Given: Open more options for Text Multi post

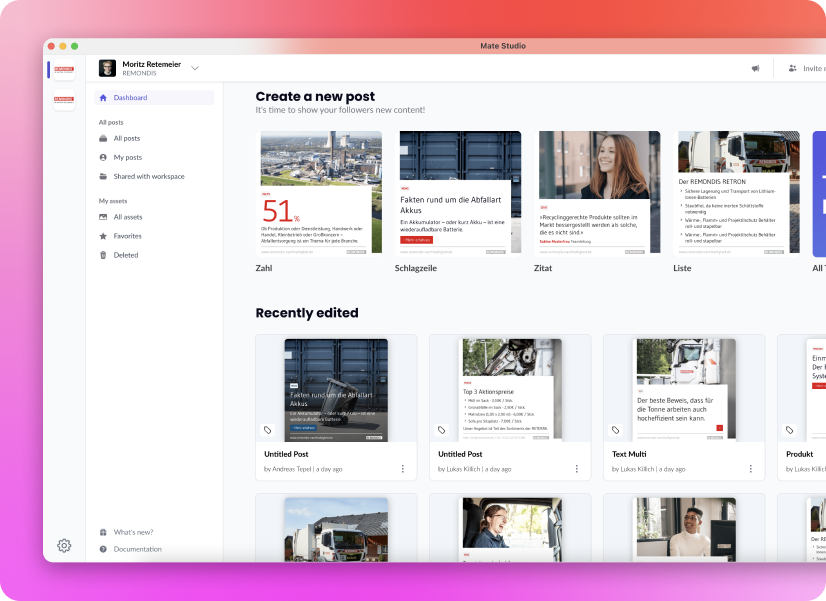Looking at the screenshot, I should (x=751, y=469).
